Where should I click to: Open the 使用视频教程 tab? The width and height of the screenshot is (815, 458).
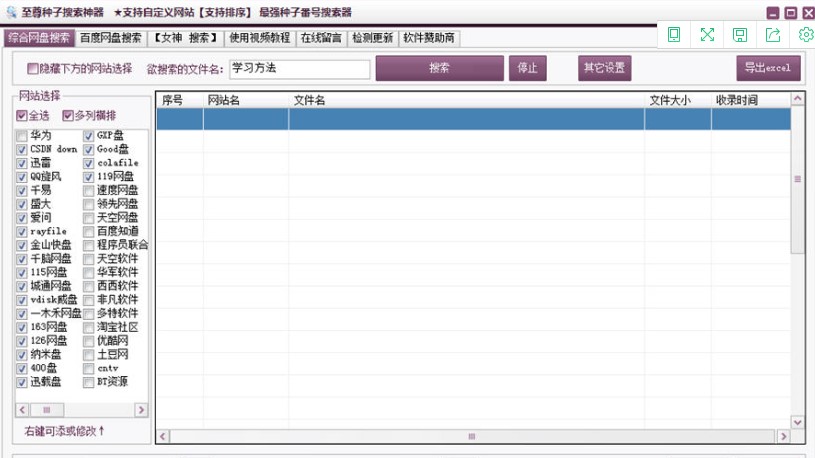pos(260,38)
